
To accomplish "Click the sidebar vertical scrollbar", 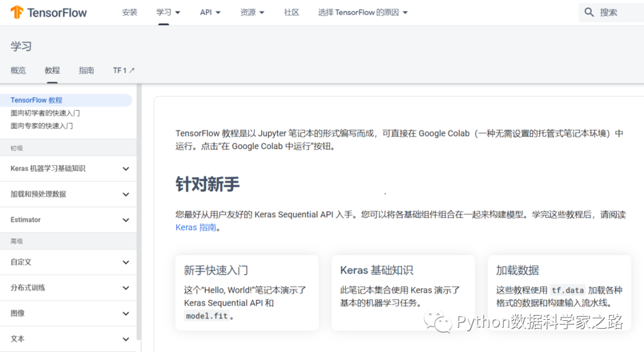I will coord(139,212).
